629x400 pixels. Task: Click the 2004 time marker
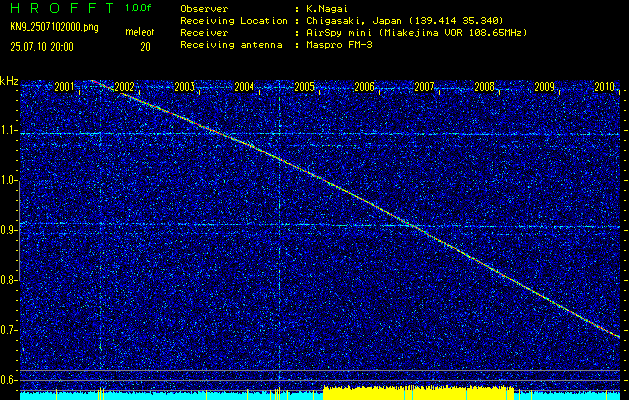click(244, 87)
